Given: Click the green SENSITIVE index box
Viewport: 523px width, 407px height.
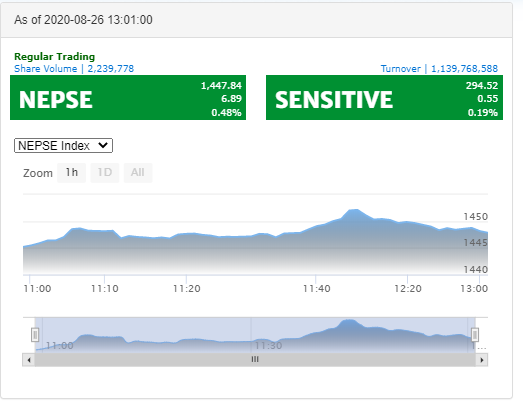Looking at the screenshot, I should click(384, 97).
